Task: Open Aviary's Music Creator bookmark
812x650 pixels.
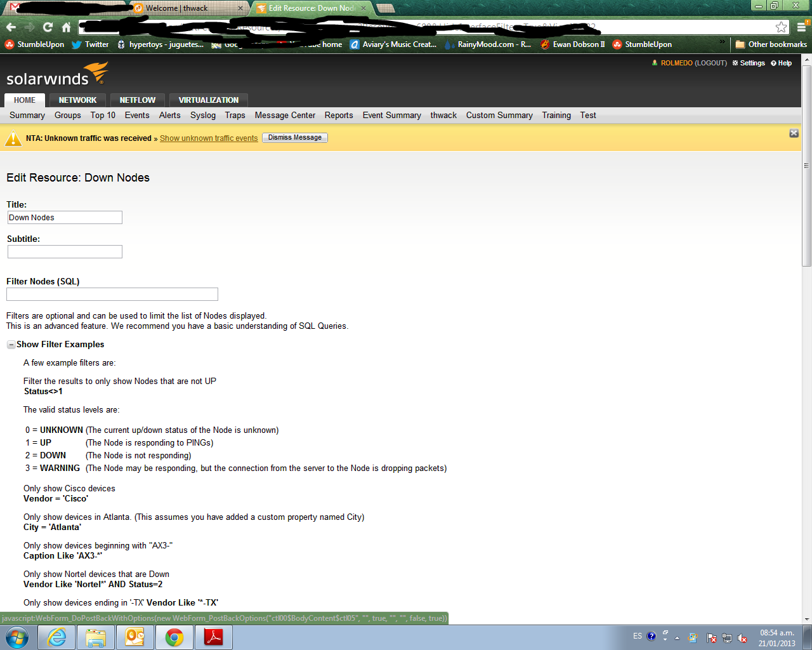Action: (x=393, y=44)
